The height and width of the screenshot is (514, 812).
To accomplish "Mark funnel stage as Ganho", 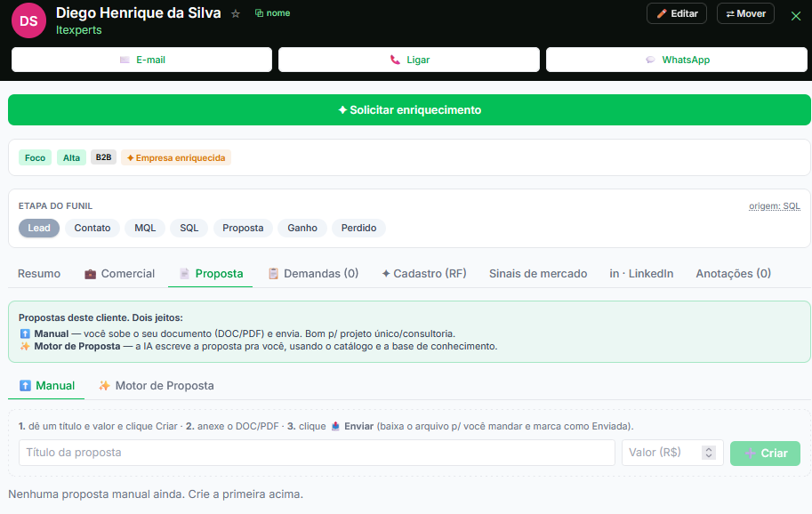I will (x=302, y=228).
